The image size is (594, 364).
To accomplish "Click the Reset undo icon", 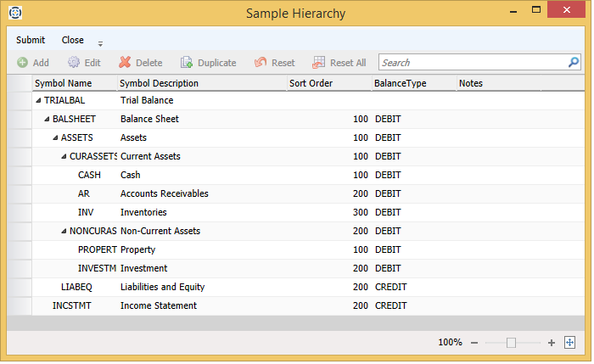I will point(261,63).
